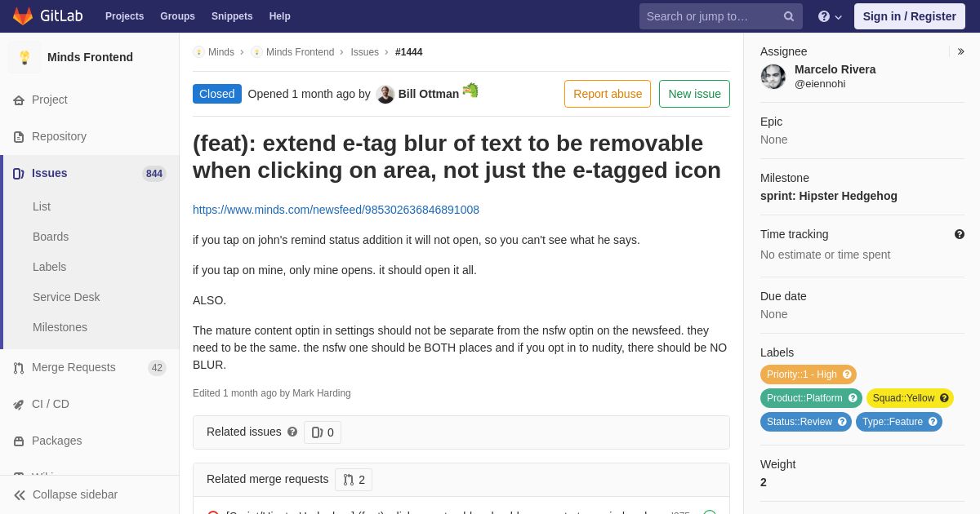Click the GitLab fox logo

tap(23, 16)
